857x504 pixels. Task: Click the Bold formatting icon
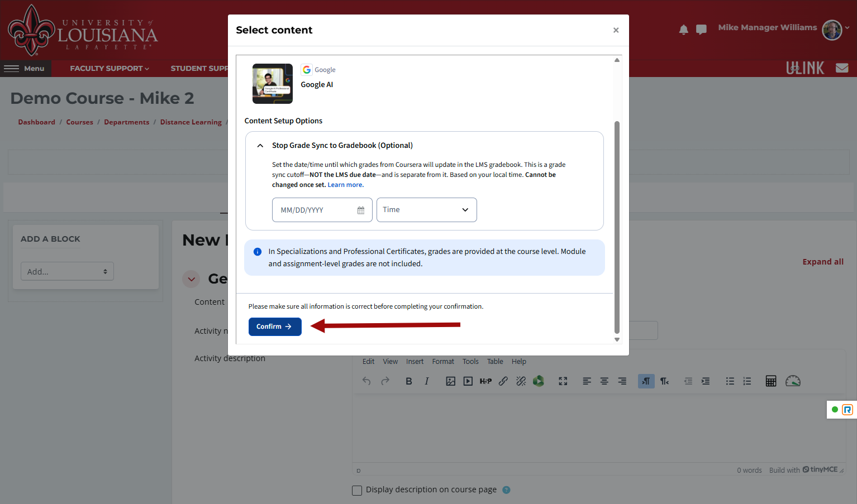point(409,381)
